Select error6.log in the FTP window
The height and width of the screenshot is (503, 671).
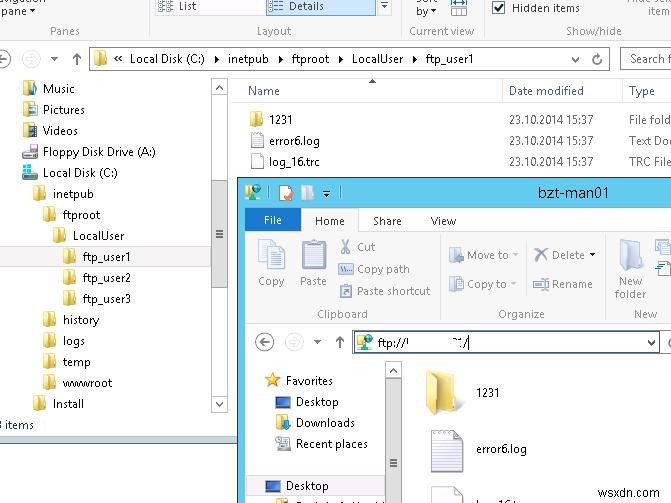pyautogui.click(x=478, y=449)
